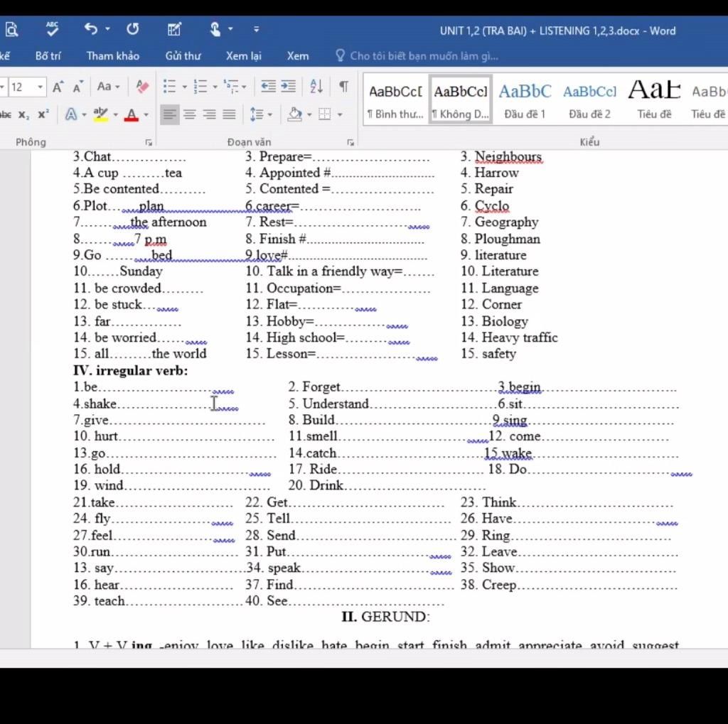Toggle subscript formatting
Viewport: 728px width, 724px height.
click(x=23, y=114)
